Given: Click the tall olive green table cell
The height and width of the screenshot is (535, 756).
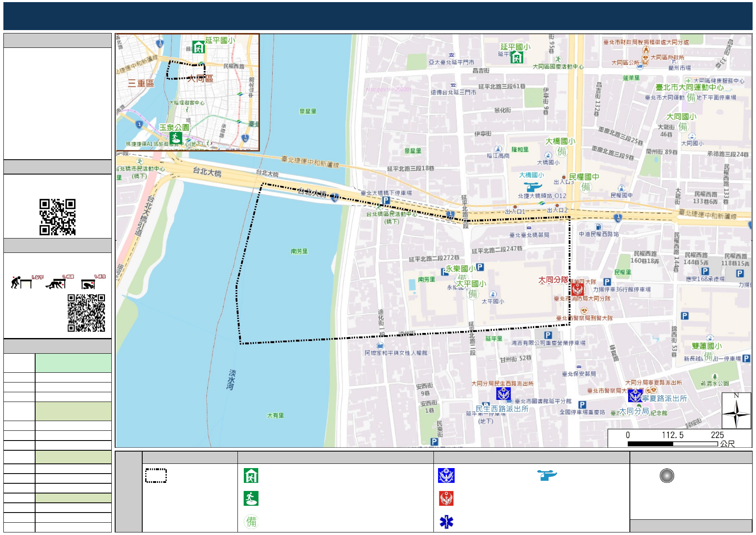Looking at the screenshot, I should pyautogui.click(x=73, y=411).
